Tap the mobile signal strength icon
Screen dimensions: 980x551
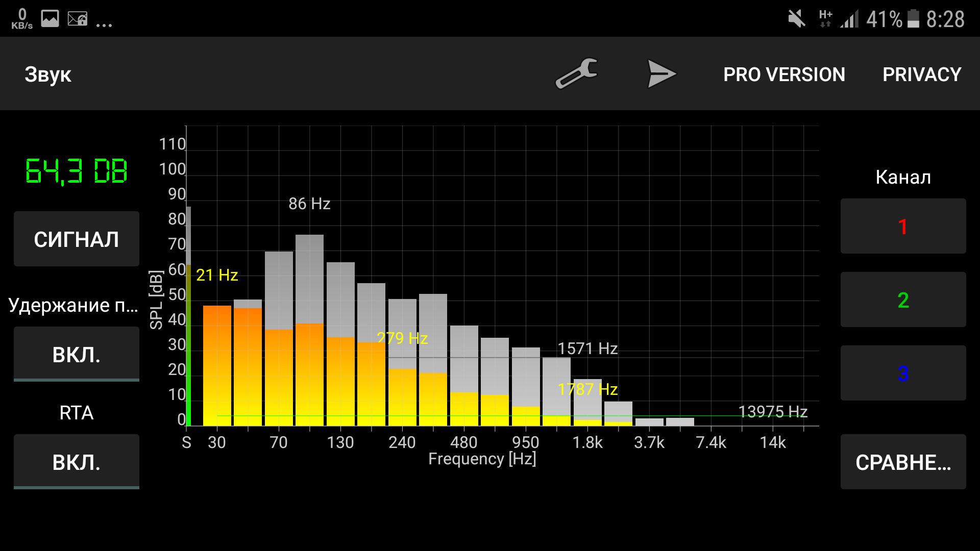(x=850, y=19)
